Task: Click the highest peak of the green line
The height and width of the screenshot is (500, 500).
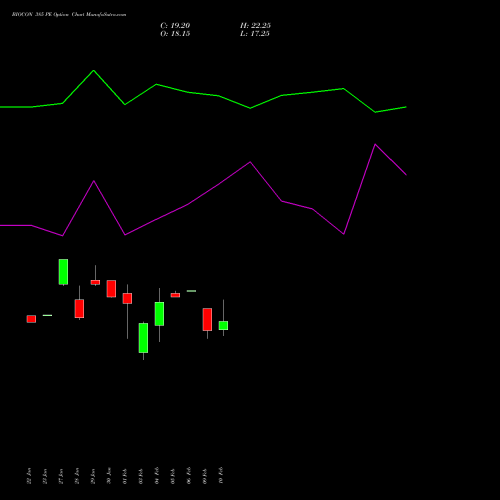Action: pyautogui.click(x=94, y=71)
